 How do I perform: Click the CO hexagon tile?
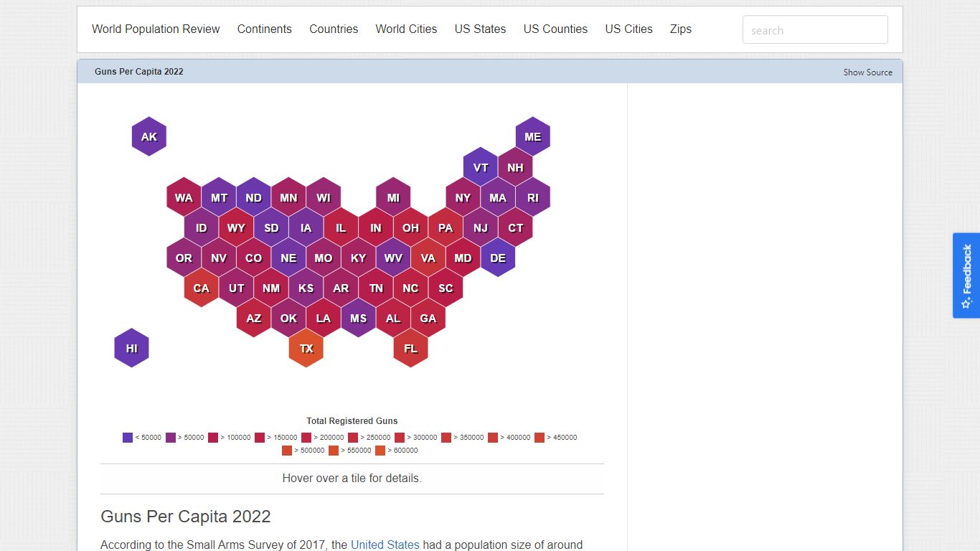click(254, 258)
